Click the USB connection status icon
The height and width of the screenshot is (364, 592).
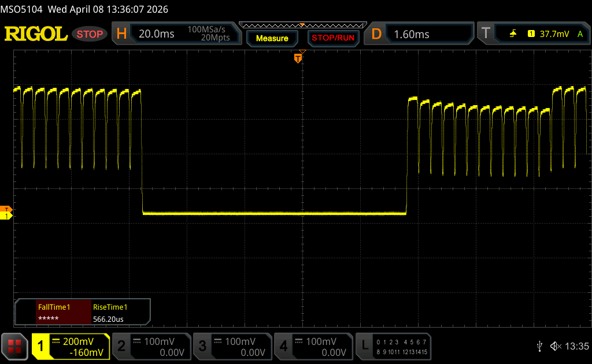click(x=539, y=346)
